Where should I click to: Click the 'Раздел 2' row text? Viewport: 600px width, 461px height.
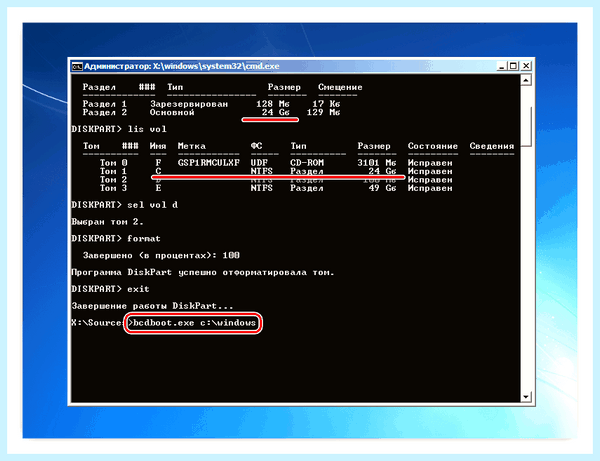point(104,112)
